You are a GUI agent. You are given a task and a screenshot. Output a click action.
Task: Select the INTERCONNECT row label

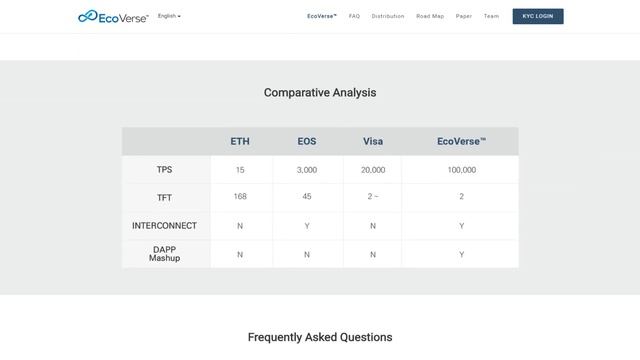coord(164,226)
